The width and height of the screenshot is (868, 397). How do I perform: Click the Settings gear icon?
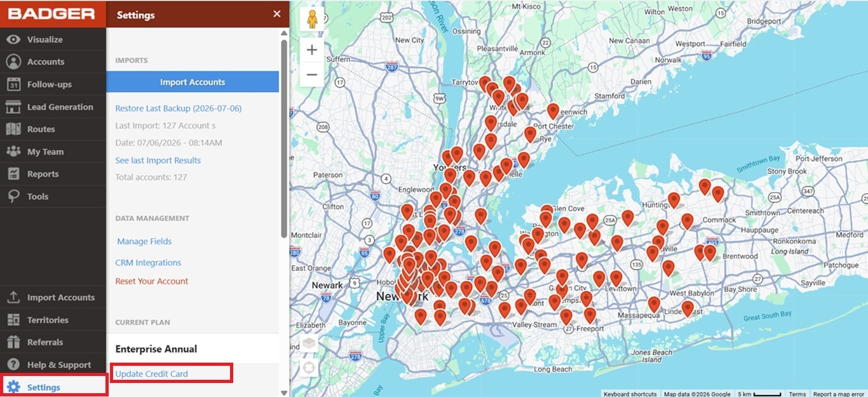tap(13, 387)
